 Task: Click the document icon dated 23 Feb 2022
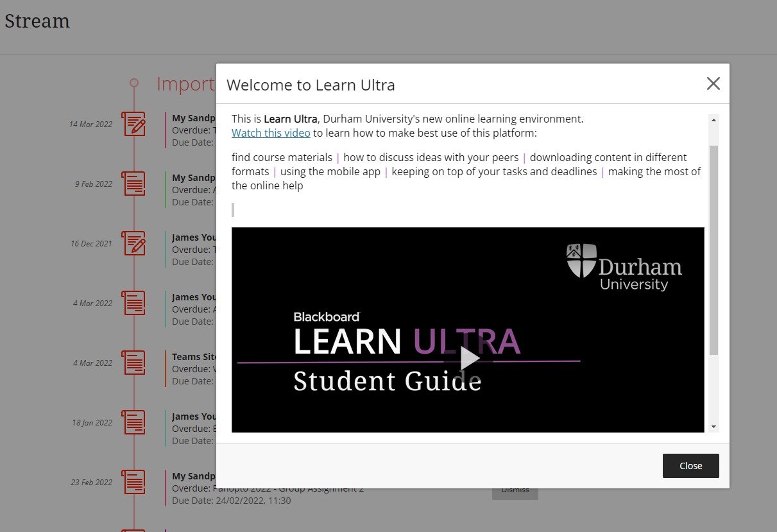(x=133, y=482)
